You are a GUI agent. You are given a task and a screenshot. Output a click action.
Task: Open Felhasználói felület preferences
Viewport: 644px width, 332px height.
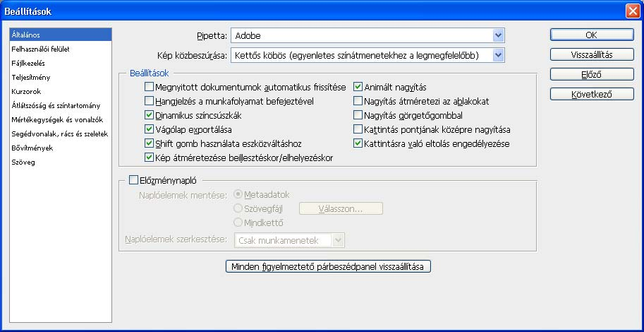pos(61,49)
